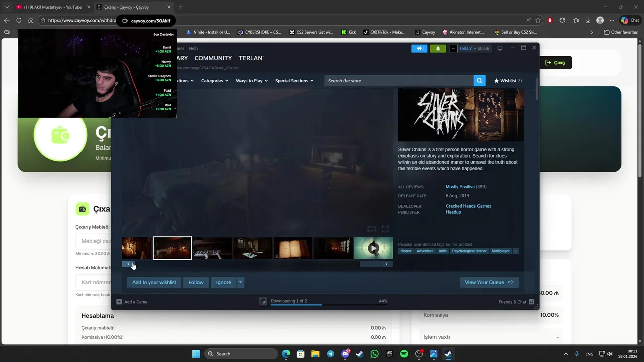644x362 pixels.
Task: Add page to favorites star in address bar
Action: click(538, 20)
